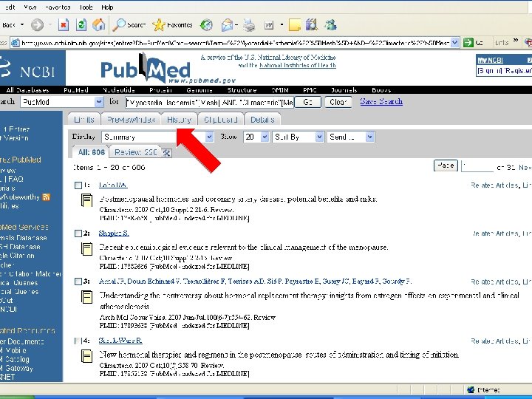The image size is (532, 399).
Task: Open the Limits tab
Action: (84, 120)
